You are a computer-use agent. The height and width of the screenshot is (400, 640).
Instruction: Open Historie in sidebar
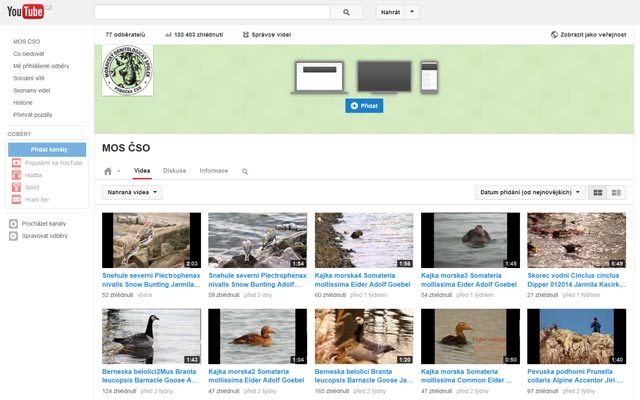tap(23, 103)
